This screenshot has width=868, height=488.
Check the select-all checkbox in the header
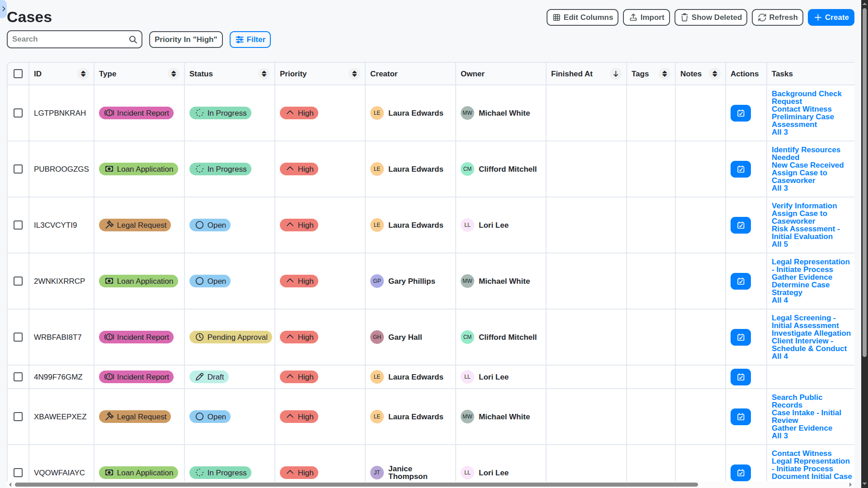(x=18, y=74)
